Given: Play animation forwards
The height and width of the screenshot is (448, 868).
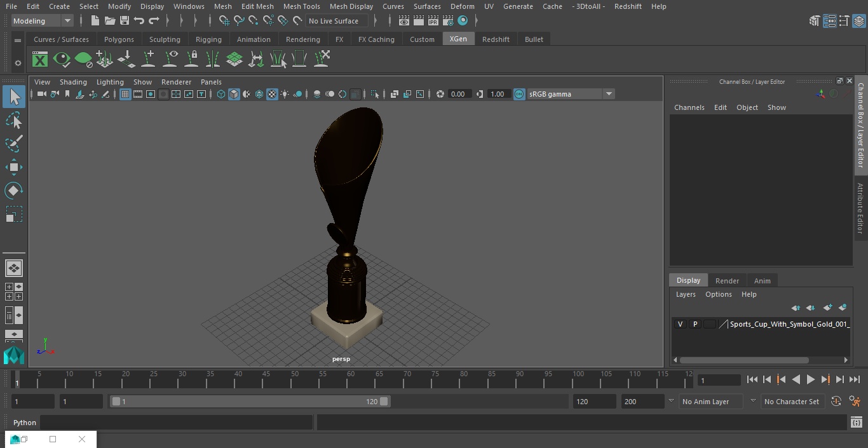Looking at the screenshot, I should 810,379.
